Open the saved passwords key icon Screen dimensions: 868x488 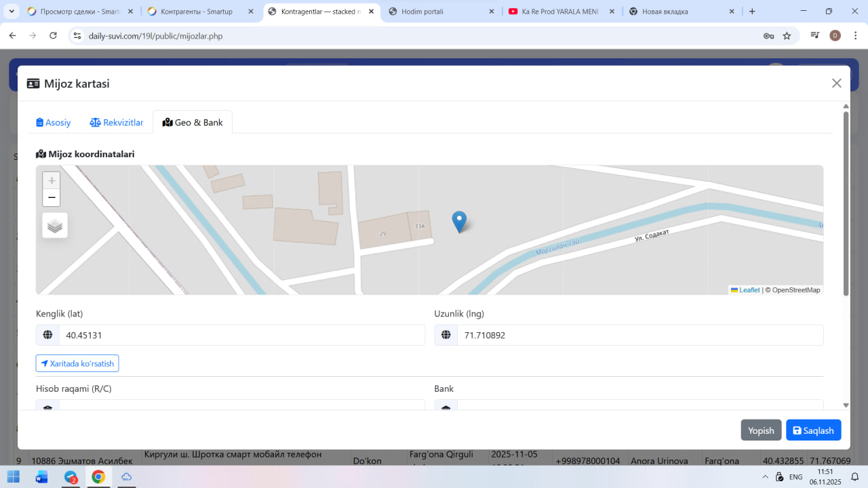click(x=769, y=36)
